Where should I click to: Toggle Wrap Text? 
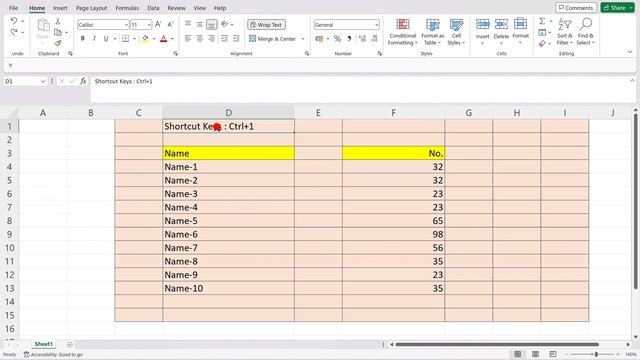pos(266,24)
